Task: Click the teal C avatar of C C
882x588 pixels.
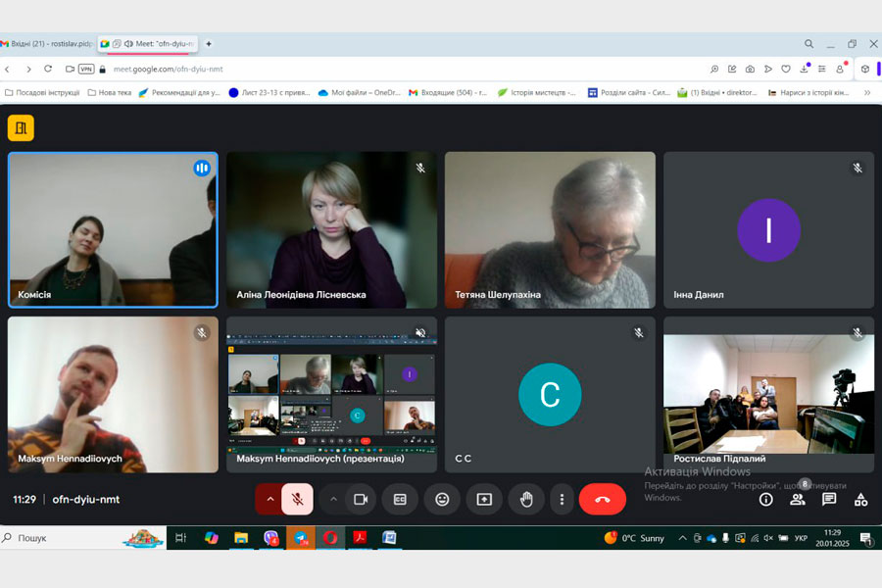Action: (550, 394)
